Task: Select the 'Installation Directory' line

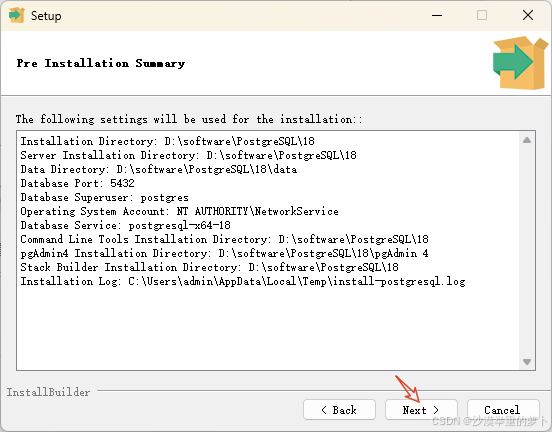Action: (168, 141)
